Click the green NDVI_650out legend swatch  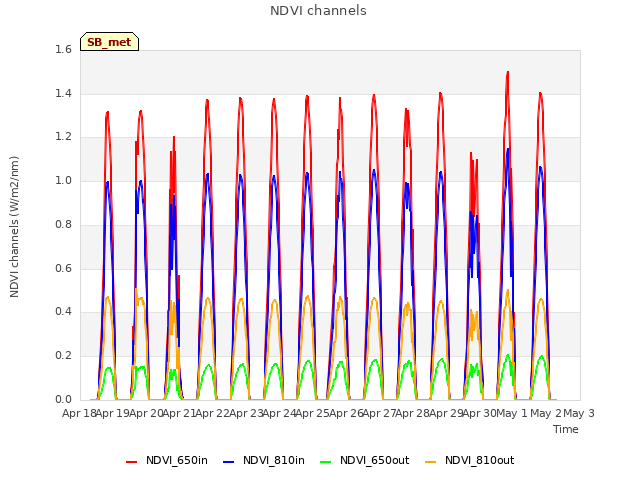pyautogui.click(x=326, y=461)
